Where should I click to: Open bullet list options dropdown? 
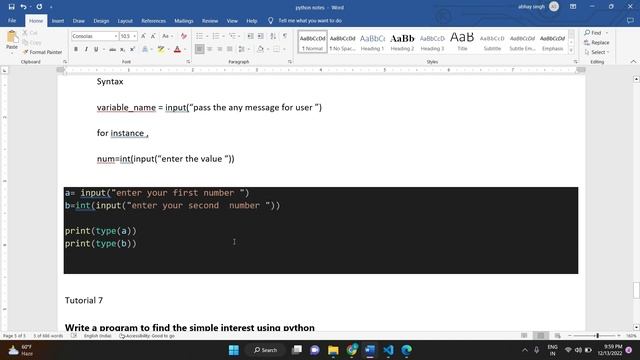click(x=207, y=36)
